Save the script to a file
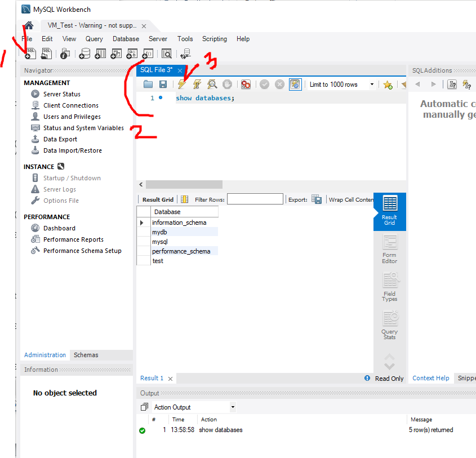The height and width of the screenshot is (458, 476). (x=163, y=84)
